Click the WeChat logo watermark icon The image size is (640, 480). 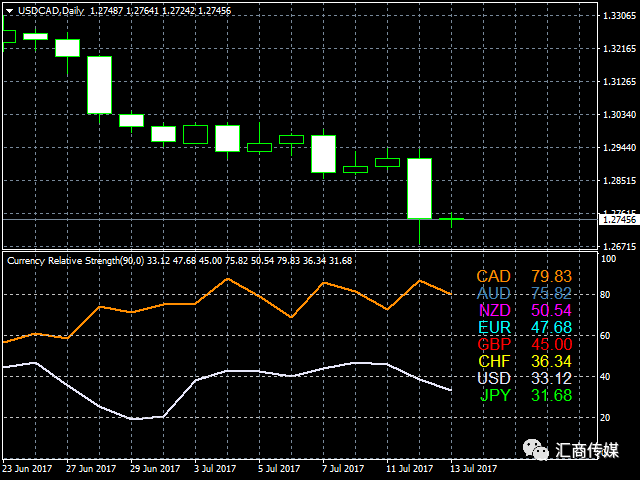(x=536, y=449)
